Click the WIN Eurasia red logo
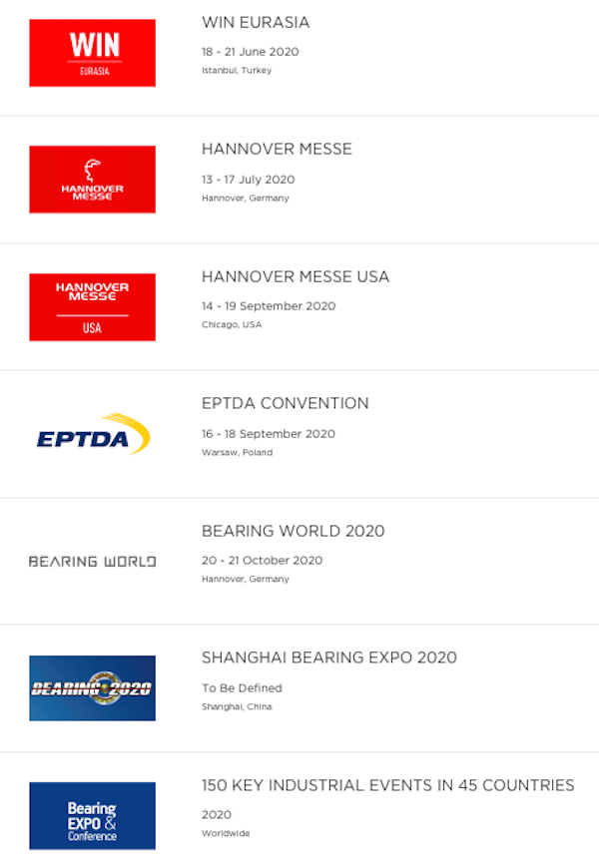599x868 pixels. coord(92,53)
